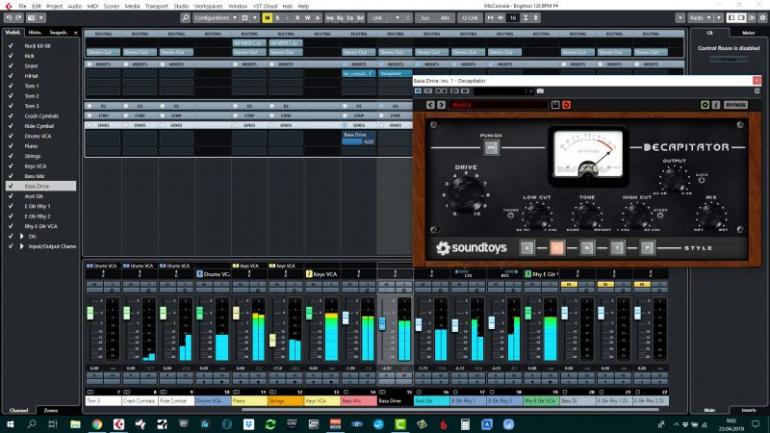Open visibility tabs options arrow

76,33
